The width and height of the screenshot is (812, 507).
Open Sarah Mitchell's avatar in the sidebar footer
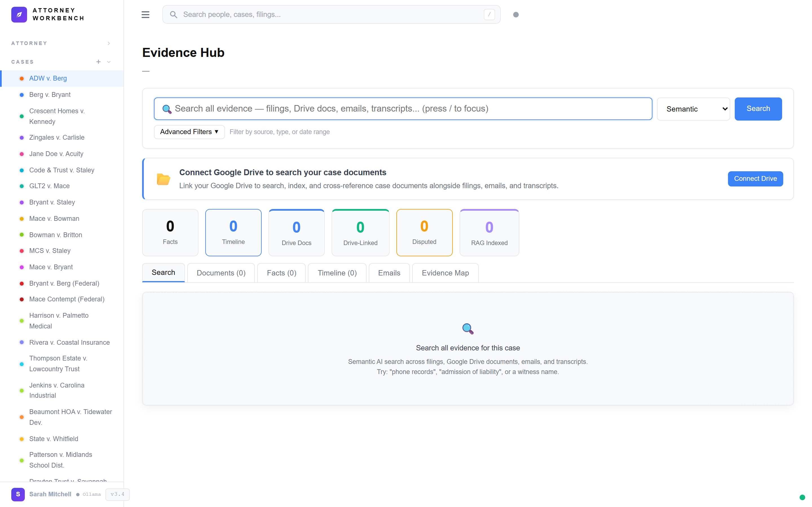tap(18, 494)
